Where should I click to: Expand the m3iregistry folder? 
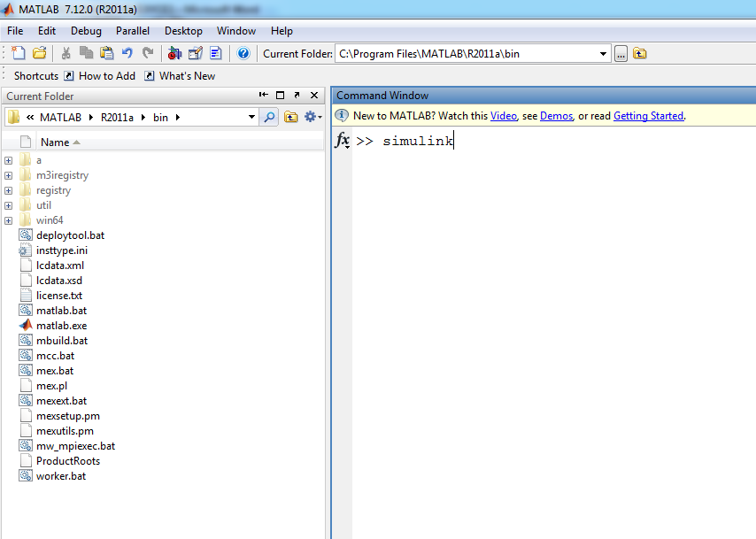pyautogui.click(x=8, y=175)
